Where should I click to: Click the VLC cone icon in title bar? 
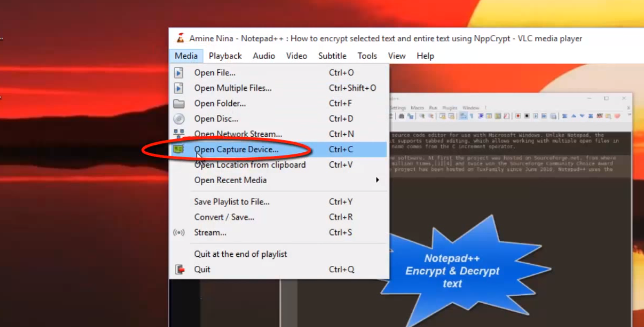[x=180, y=38]
